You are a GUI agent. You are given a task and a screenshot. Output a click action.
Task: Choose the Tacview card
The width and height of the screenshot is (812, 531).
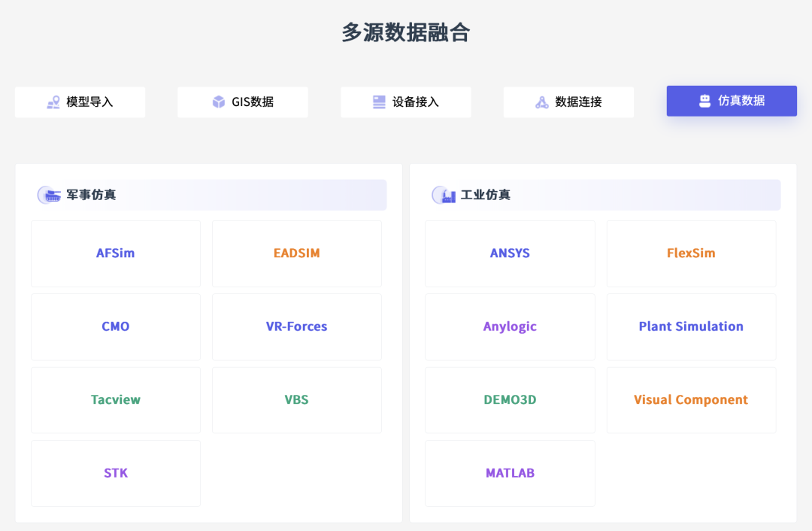pos(116,400)
